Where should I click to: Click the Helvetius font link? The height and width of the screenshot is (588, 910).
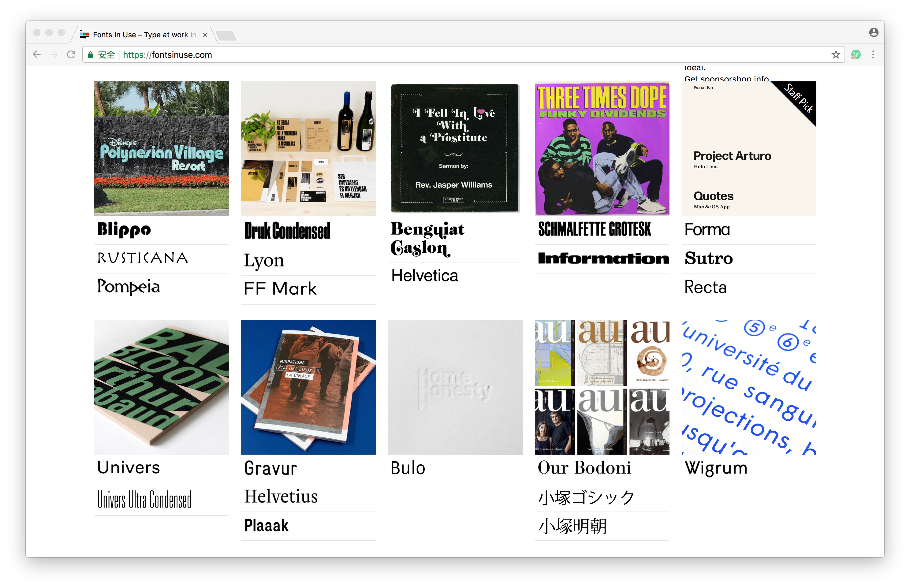281,497
